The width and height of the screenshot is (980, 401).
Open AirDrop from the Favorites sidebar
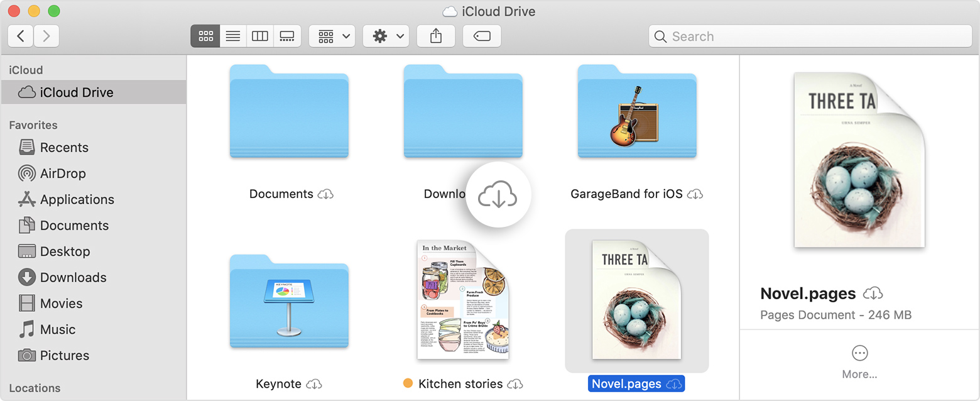tap(62, 173)
